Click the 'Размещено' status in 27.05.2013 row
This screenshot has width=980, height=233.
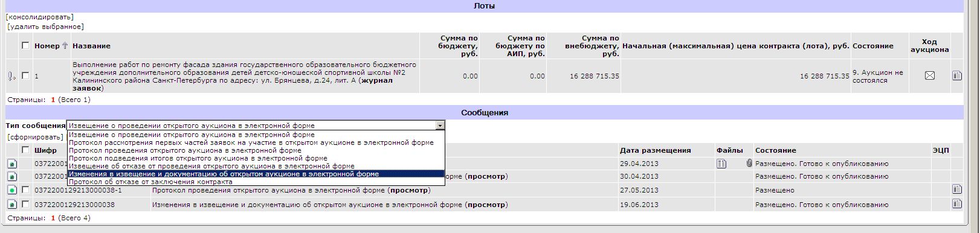click(x=775, y=190)
